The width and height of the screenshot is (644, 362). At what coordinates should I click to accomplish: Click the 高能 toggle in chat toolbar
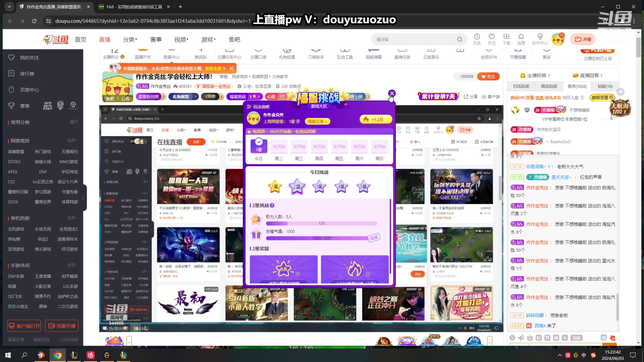tap(577, 338)
